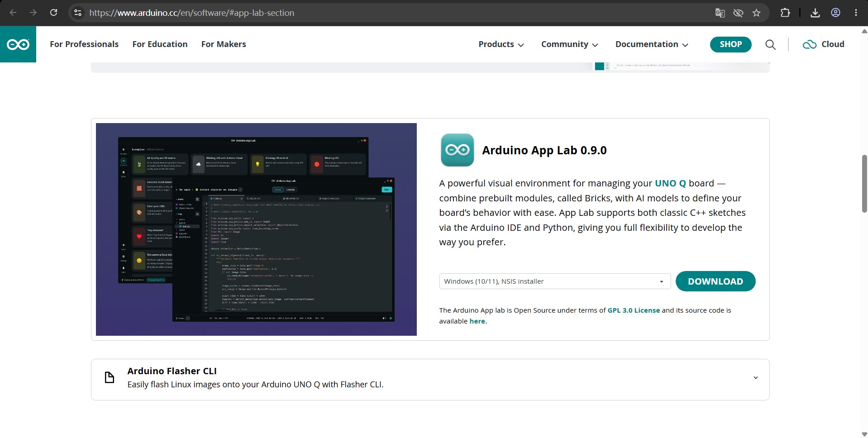Viewport: 868px width, 438px height.
Task: Expand the Community menu
Action: [x=569, y=44]
